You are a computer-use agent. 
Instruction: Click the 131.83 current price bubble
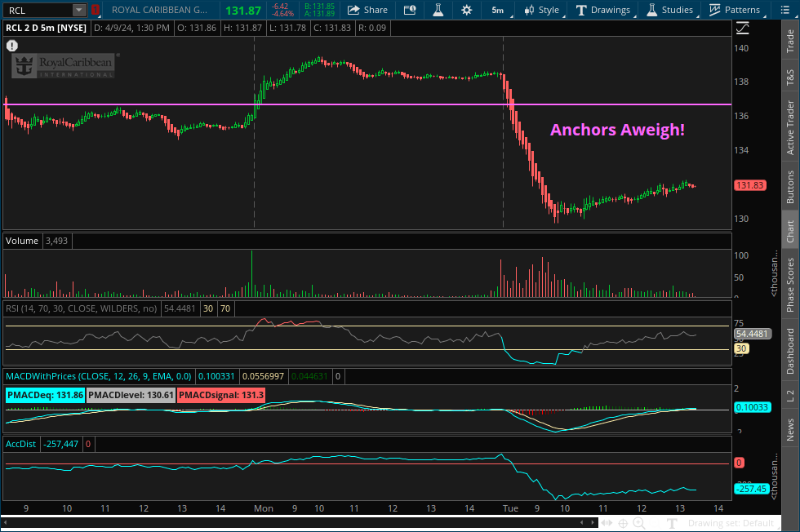pos(750,185)
